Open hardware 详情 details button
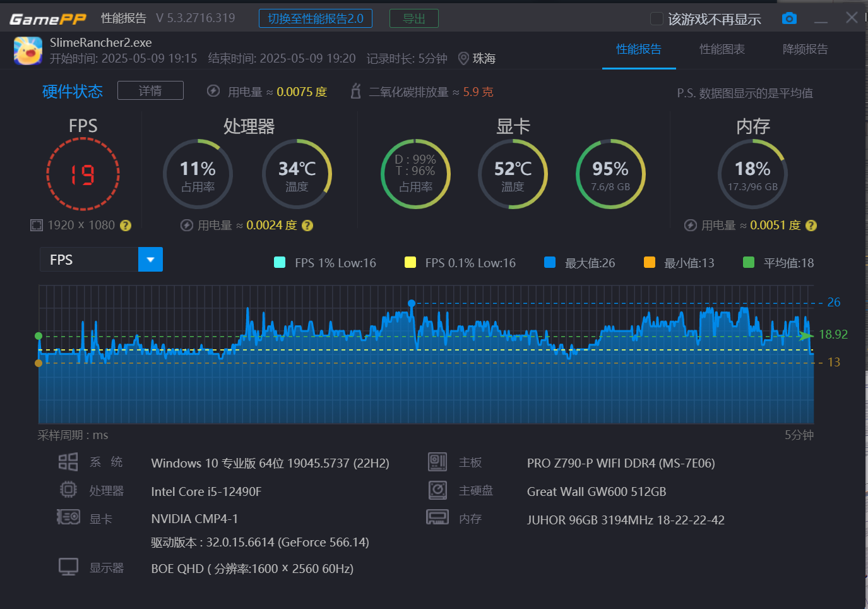 (x=150, y=90)
